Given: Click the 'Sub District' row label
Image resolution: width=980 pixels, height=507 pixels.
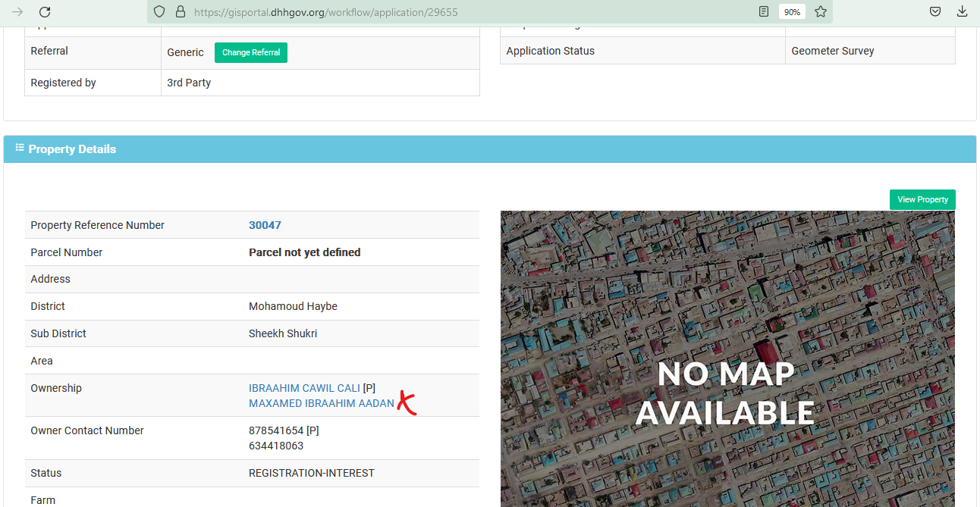Looking at the screenshot, I should point(58,333).
